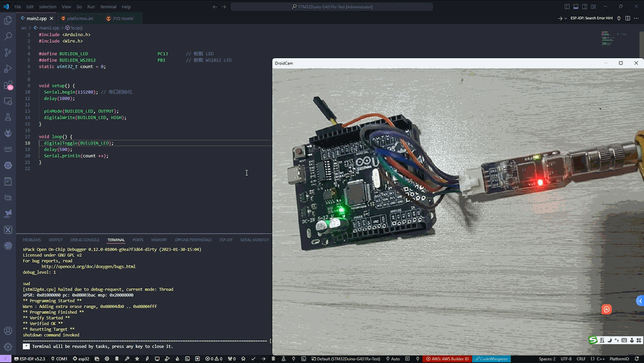Open the Terminal menu
The height and width of the screenshot is (363, 644).
click(x=108, y=7)
